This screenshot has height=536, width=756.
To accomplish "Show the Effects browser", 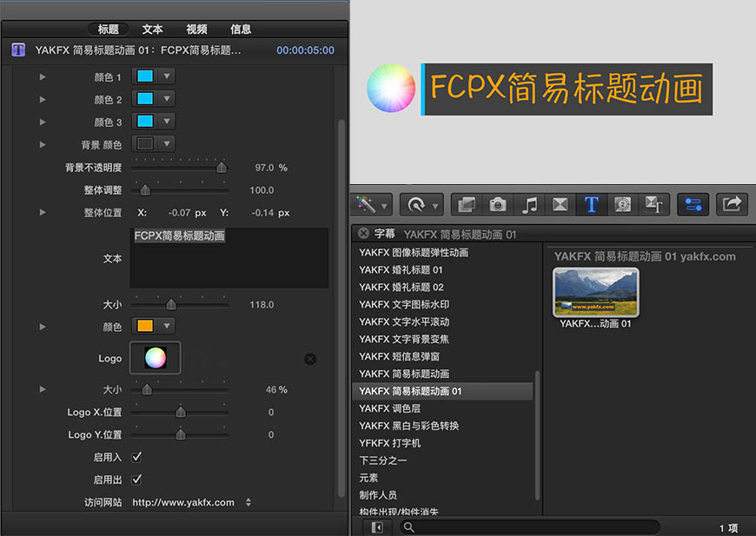I will tap(467, 205).
